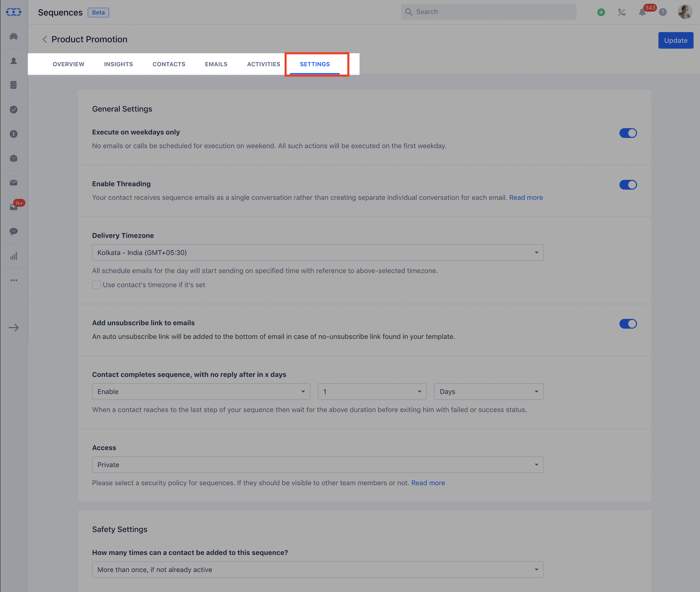The height and width of the screenshot is (592, 700).
Task: Expand sidebar with arrow icon
Action: click(13, 328)
